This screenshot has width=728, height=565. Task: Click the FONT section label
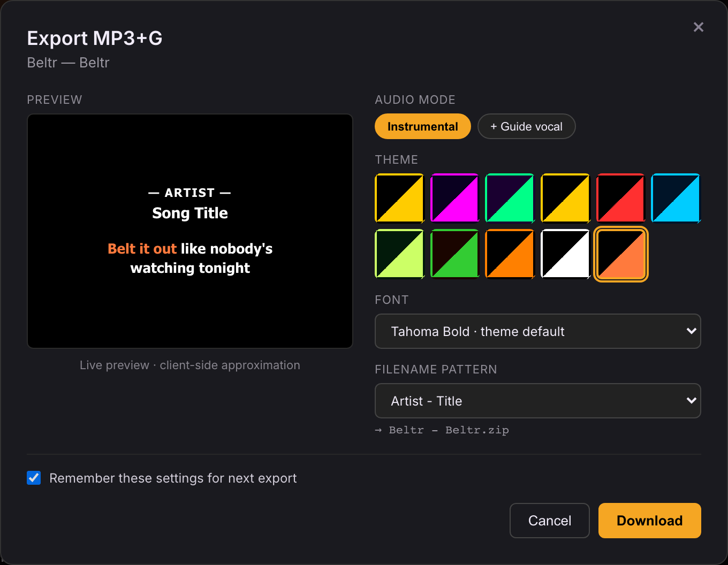coord(392,300)
